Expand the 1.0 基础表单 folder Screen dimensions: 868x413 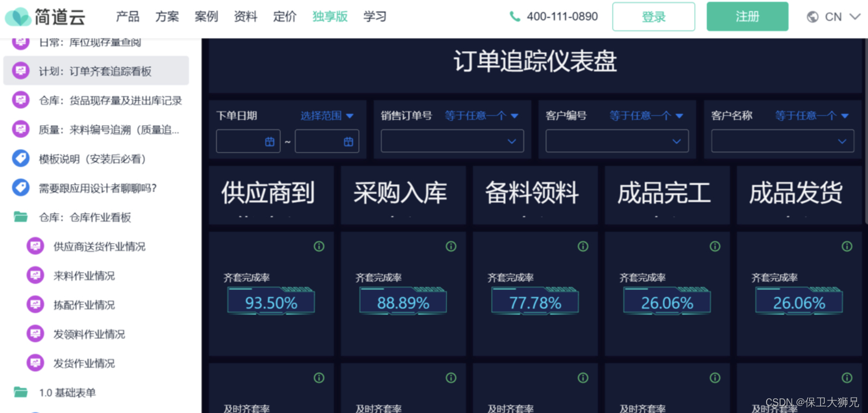click(21, 392)
